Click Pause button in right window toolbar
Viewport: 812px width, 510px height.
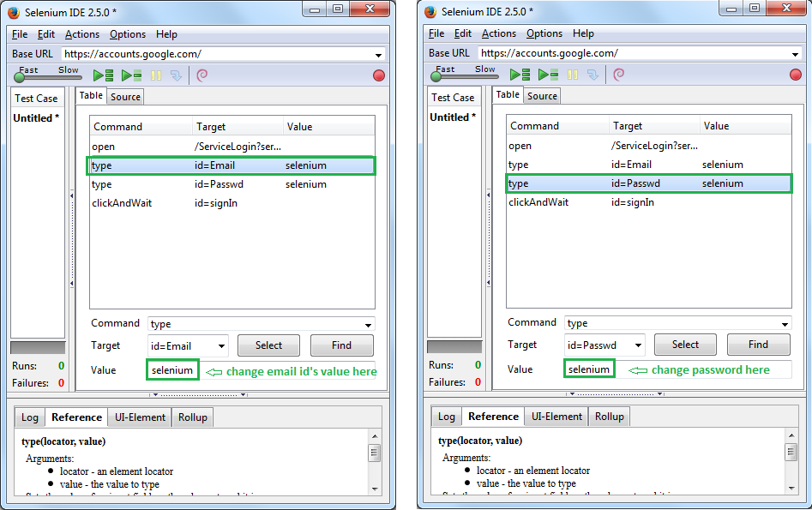573,75
